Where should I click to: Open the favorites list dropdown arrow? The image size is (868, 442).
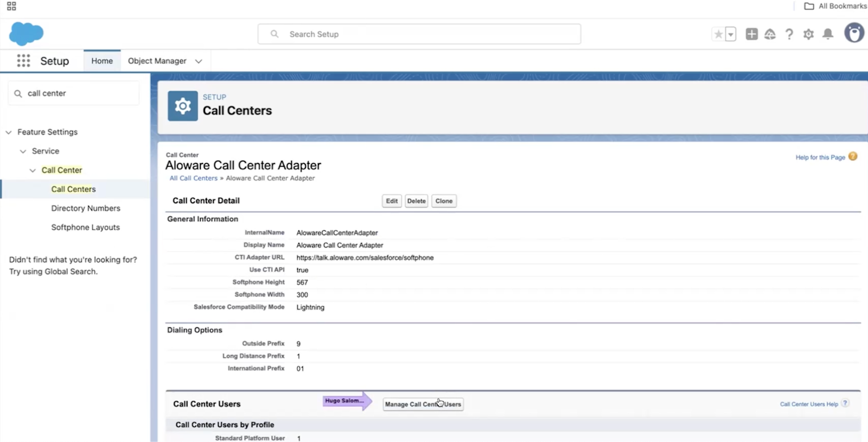click(x=731, y=34)
